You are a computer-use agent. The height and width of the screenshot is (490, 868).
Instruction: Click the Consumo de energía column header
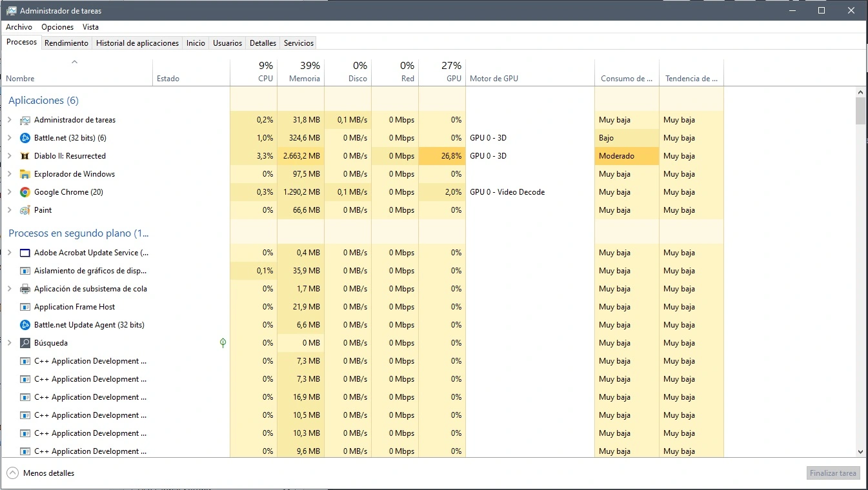click(x=627, y=72)
